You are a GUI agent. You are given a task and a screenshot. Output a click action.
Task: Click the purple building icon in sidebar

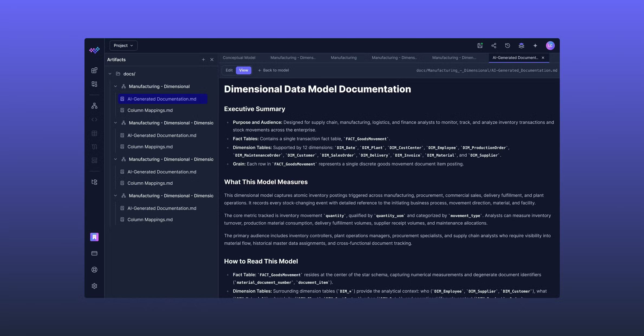94,237
